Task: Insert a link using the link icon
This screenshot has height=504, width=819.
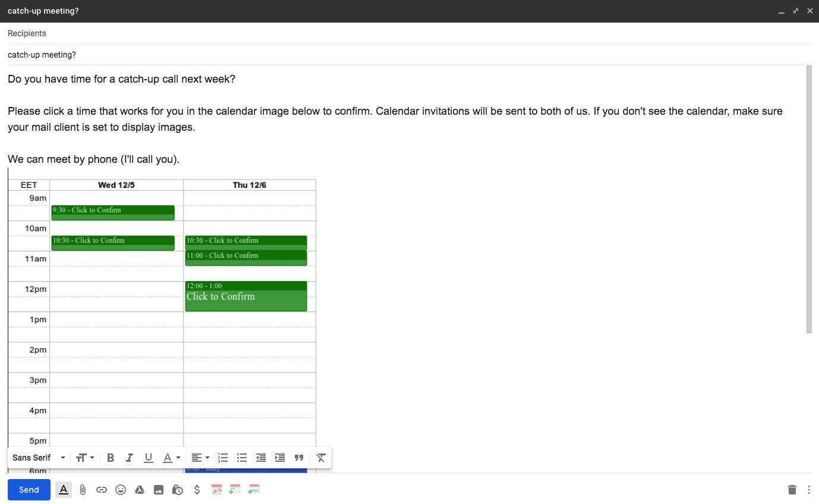Action: coord(102,490)
